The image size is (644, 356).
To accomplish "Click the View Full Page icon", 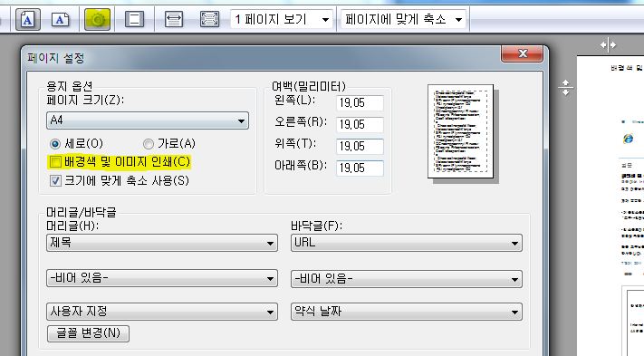I will 209,19.
